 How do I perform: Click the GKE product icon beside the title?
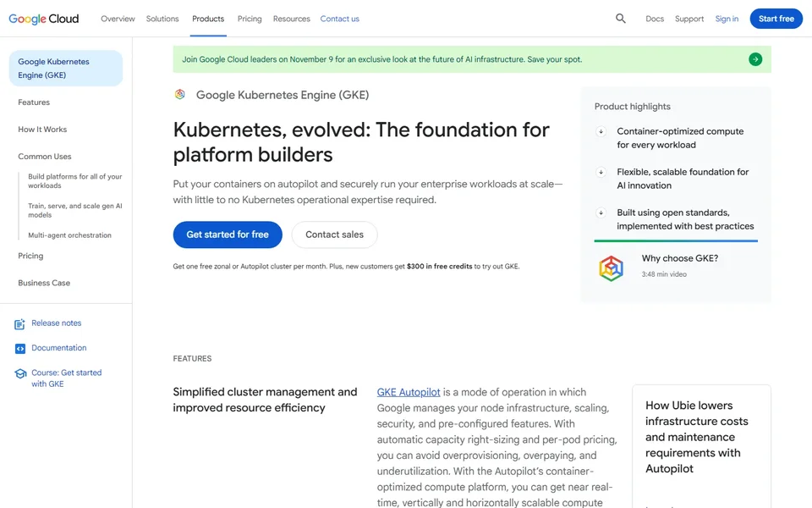coord(179,94)
